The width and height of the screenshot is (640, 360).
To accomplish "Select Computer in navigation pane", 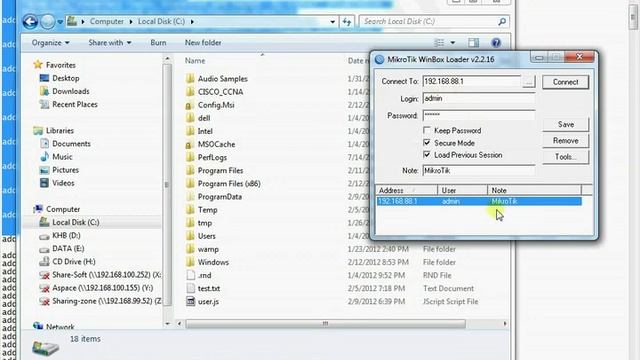I will (x=63, y=209).
